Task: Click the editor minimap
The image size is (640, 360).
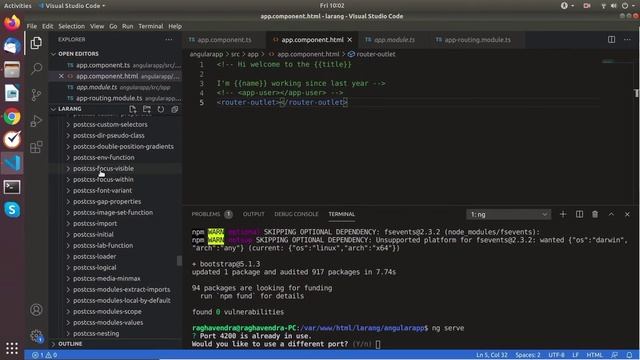Action: coord(608,62)
